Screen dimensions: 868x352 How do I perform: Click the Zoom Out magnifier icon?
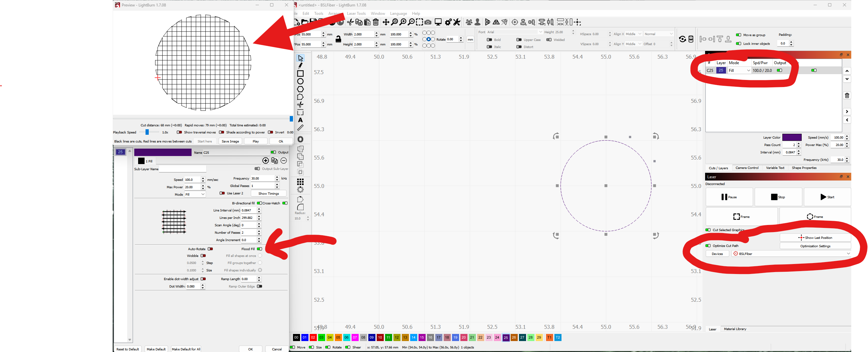411,22
